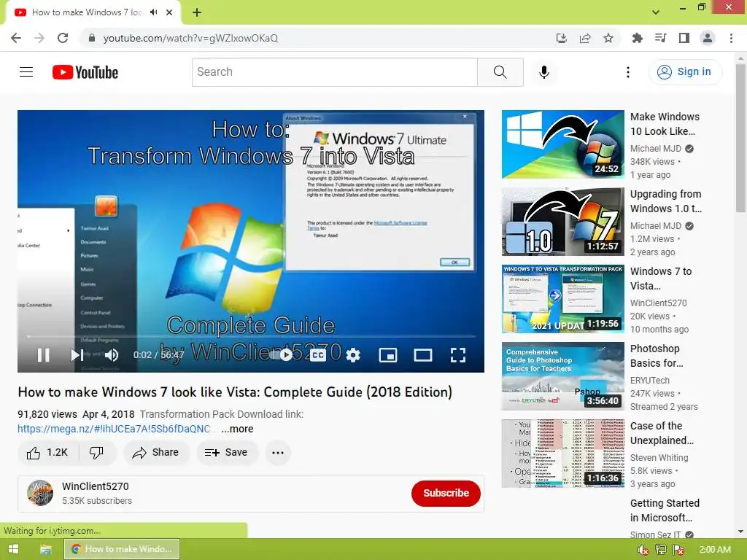Pause the video
Viewport: 747px width, 560px height.
tap(43, 355)
